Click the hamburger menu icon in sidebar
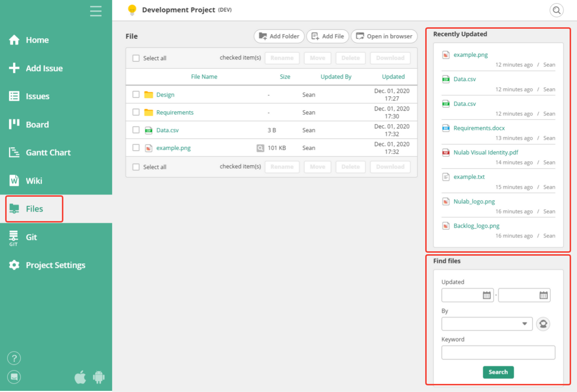The height and width of the screenshot is (392, 577). 95,11
